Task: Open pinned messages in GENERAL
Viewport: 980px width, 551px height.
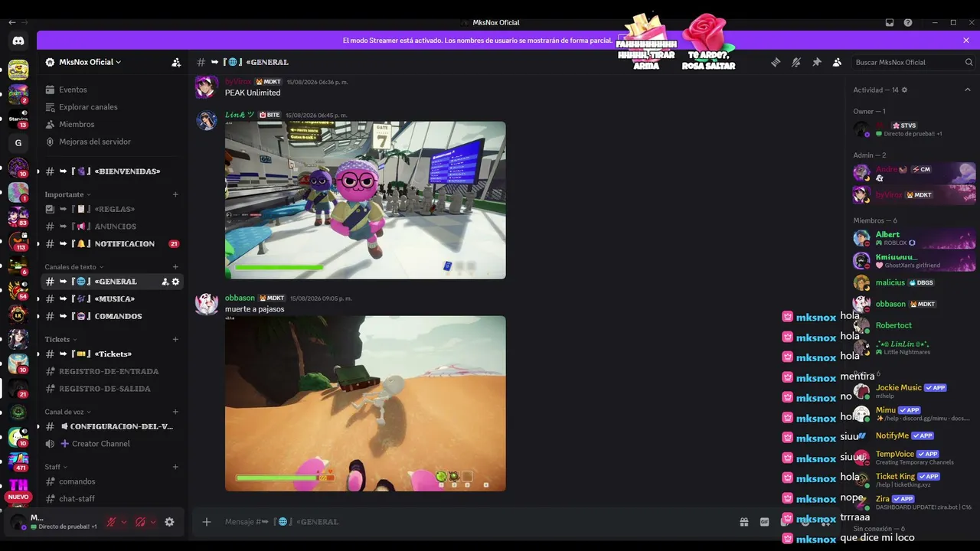Action: coord(817,62)
